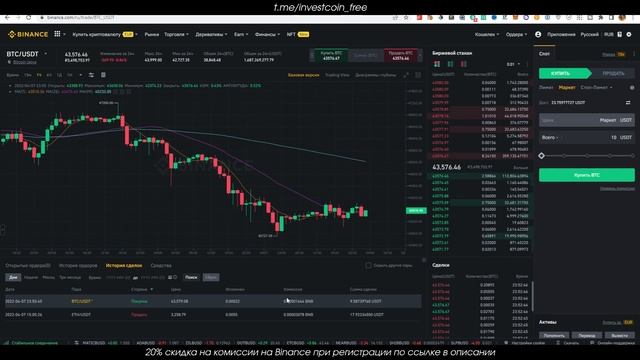Viewport: 640px width, 360px height.
Task: Click the Пополнить deposit button
Action: [554, 336]
